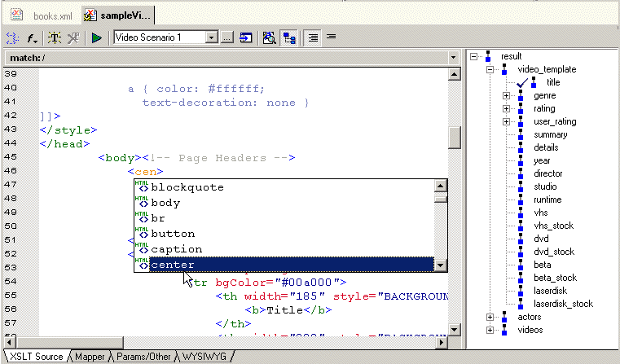Toggle the schema tree view button

click(x=289, y=37)
